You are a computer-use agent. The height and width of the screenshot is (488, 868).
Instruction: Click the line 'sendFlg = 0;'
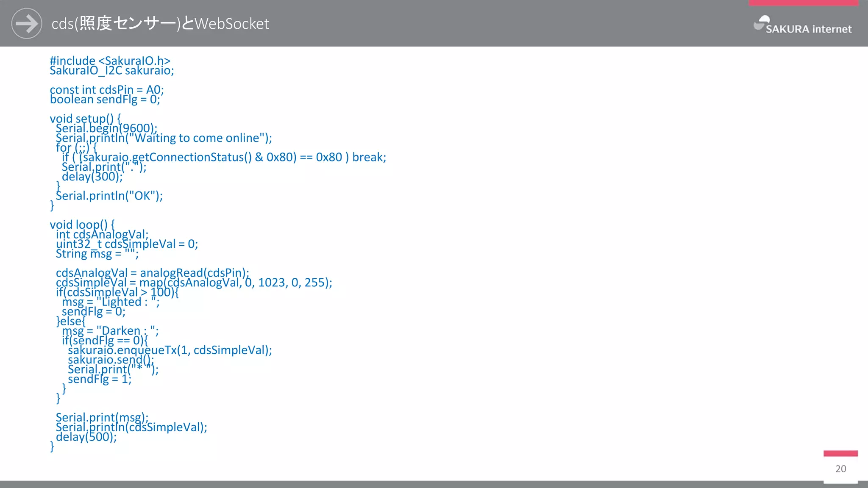pyautogui.click(x=94, y=311)
